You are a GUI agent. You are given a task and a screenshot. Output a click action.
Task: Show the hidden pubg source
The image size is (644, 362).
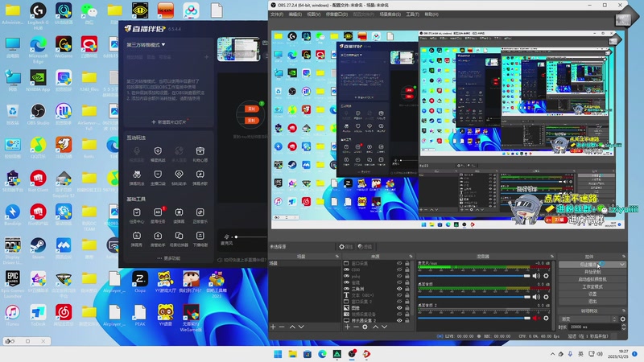(399, 276)
